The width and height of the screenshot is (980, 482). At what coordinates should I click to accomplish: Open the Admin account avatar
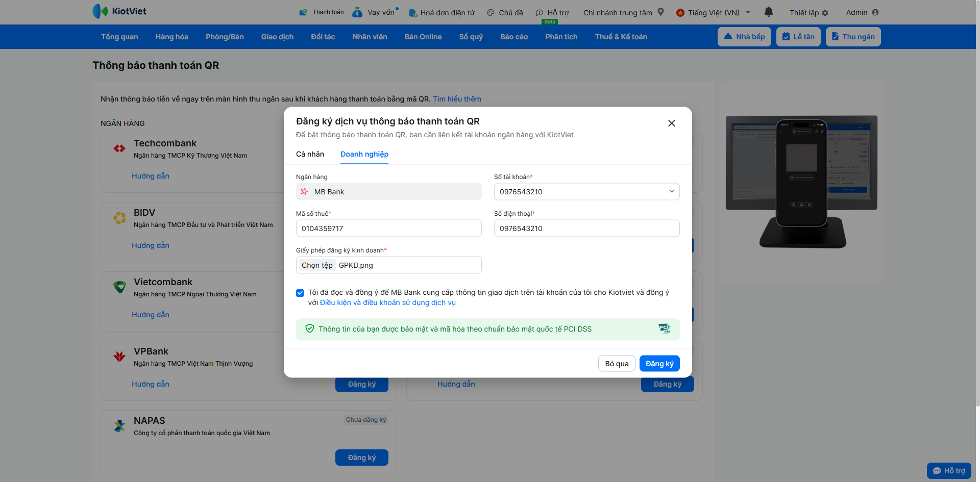pyautogui.click(x=875, y=12)
